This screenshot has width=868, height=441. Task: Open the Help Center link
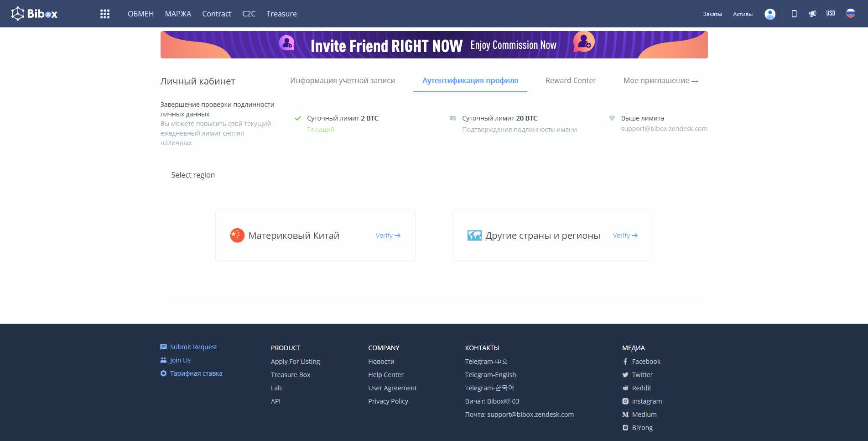coord(386,375)
